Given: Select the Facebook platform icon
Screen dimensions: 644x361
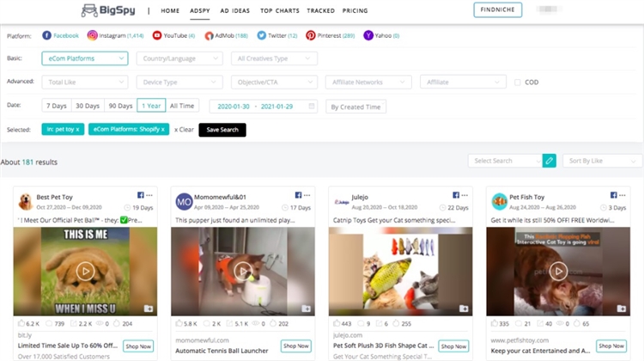Looking at the screenshot, I should [47, 35].
